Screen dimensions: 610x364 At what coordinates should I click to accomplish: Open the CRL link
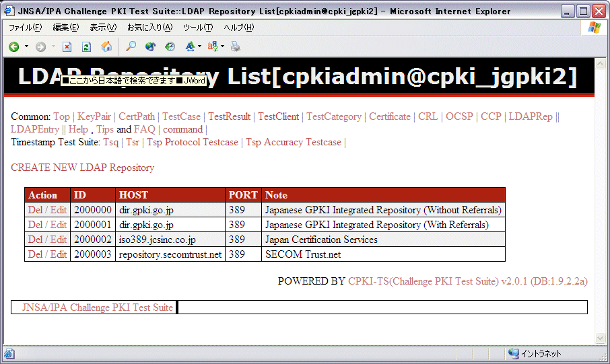coord(428,116)
